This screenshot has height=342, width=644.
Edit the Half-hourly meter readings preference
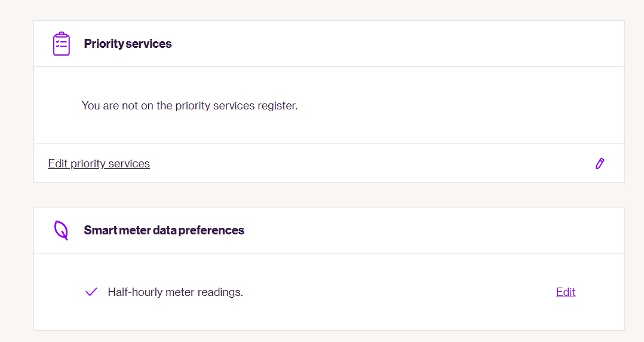(565, 292)
